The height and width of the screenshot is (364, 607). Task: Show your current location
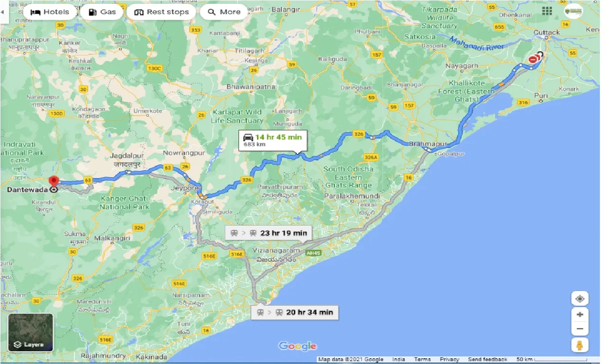tap(579, 299)
